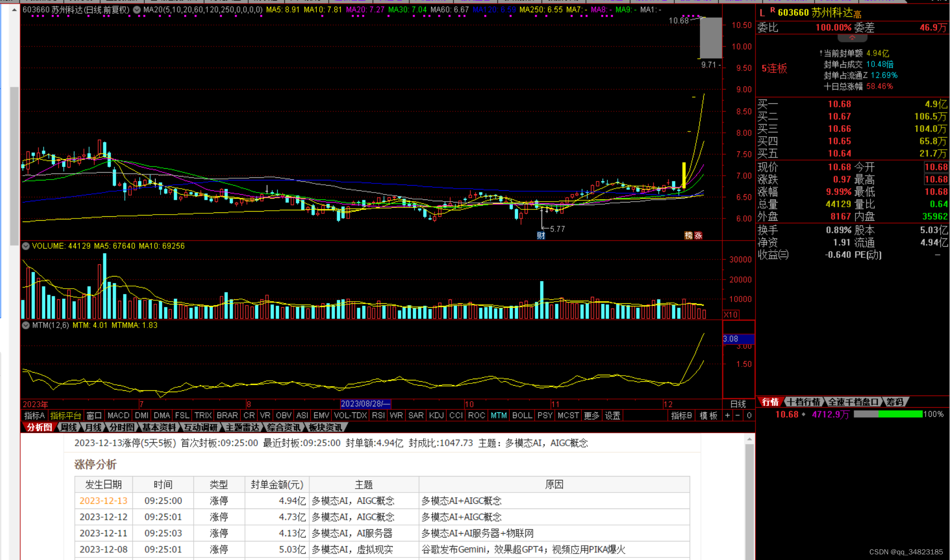This screenshot has height=560, width=950.
Task: Switch indicator to MACD
Action: click(x=118, y=415)
